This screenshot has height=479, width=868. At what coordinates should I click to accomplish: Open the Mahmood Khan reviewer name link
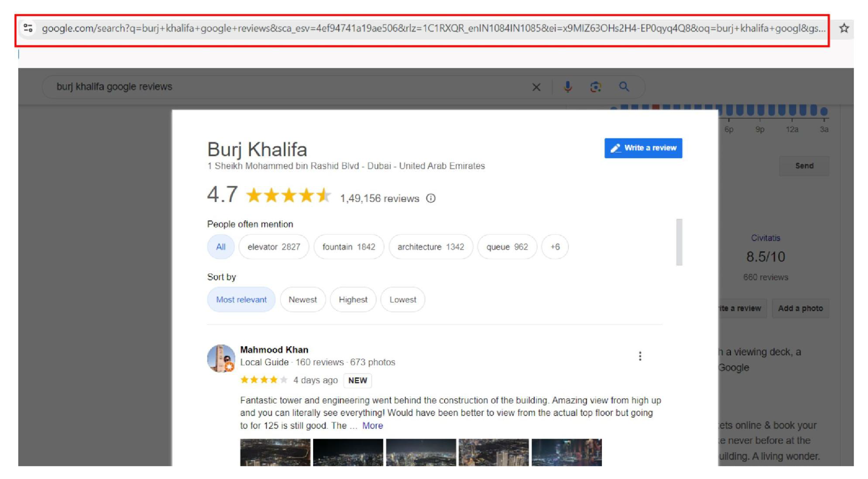(274, 350)
